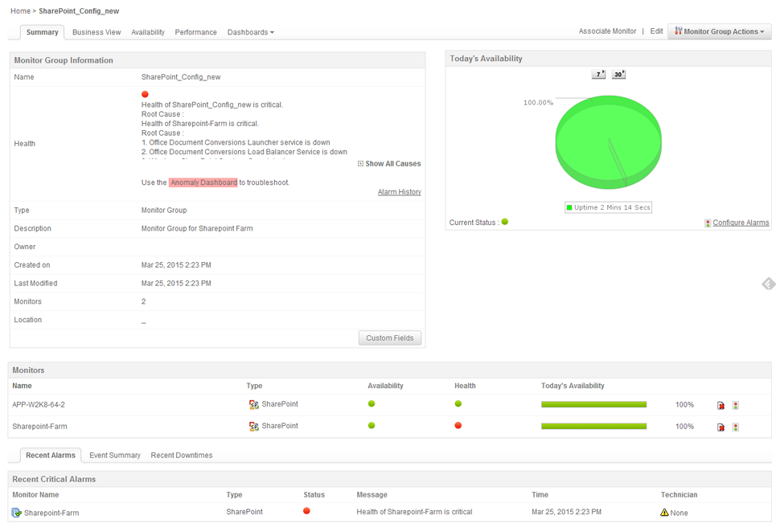Click the remove monitor icon for APP-W2K8-64-2
The image size is (776, 532).
pyautogui.click(x=721, y=405)
